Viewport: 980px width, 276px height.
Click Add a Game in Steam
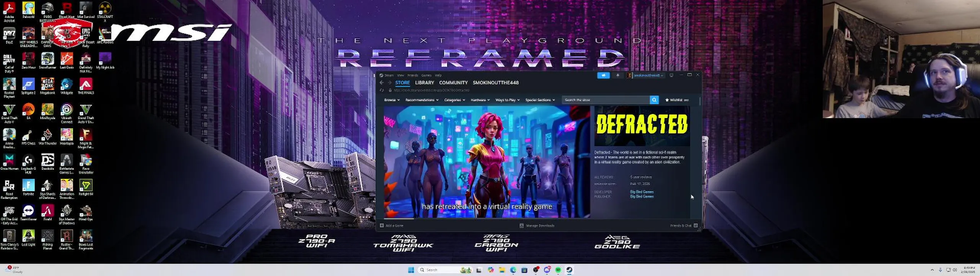coord(392,225)
